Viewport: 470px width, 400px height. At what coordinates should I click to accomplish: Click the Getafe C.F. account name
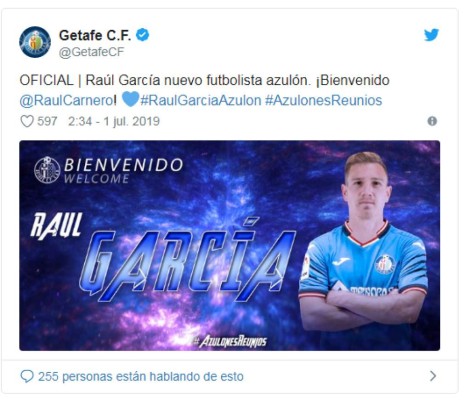pos(95,35)
